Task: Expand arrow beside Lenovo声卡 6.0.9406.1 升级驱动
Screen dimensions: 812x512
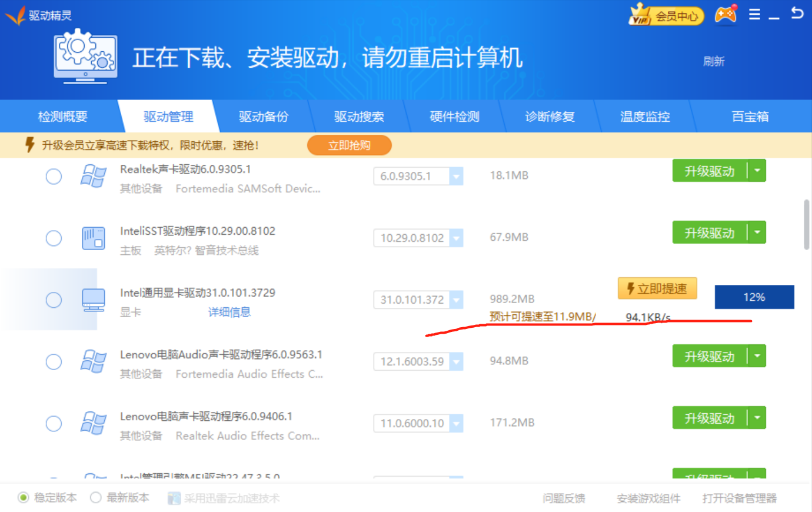Action: 757,418
